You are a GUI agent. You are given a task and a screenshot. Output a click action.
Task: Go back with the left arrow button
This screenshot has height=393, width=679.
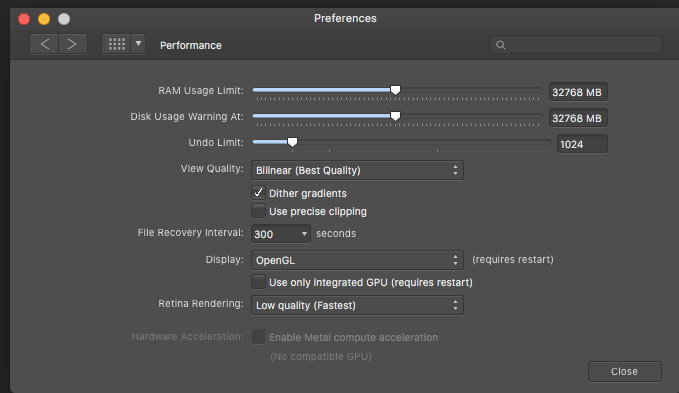point(44,44)
